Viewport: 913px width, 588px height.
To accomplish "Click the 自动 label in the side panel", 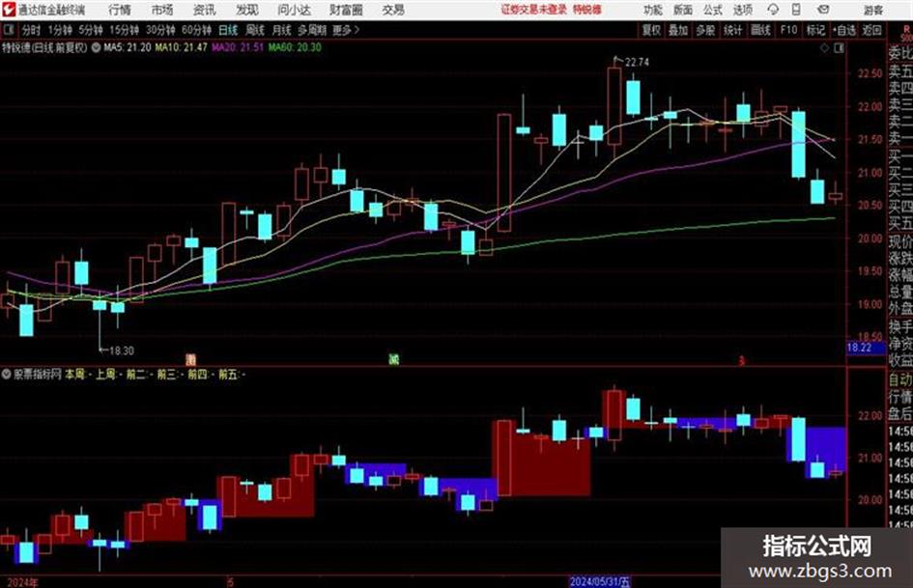I will coord(900,379).
